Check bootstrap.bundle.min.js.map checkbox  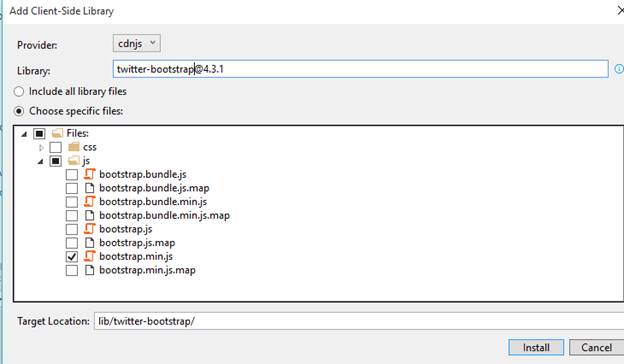(x=72, y=216)
